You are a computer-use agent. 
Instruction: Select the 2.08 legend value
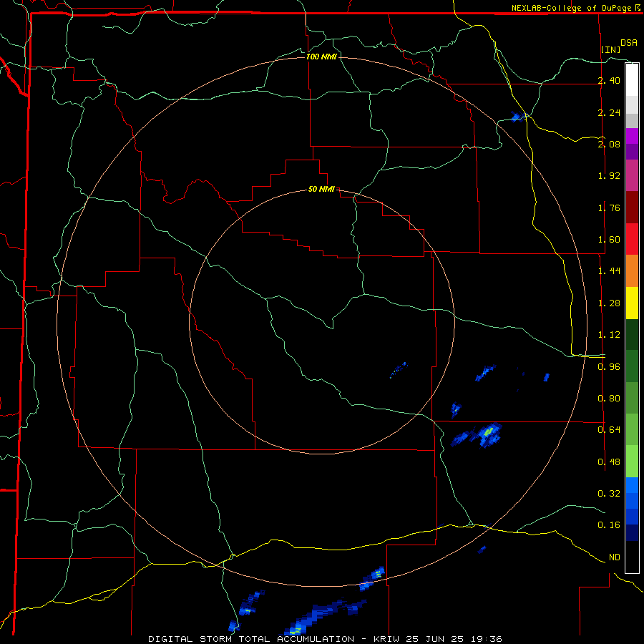coord(609,144)
